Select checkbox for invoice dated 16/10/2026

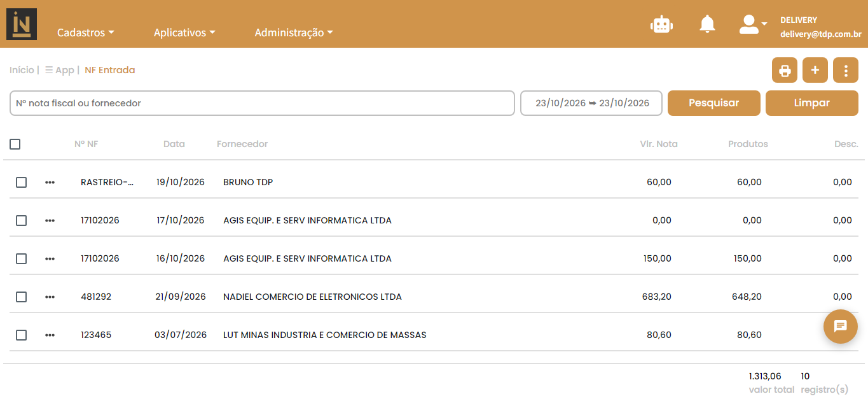pos(21,259)
